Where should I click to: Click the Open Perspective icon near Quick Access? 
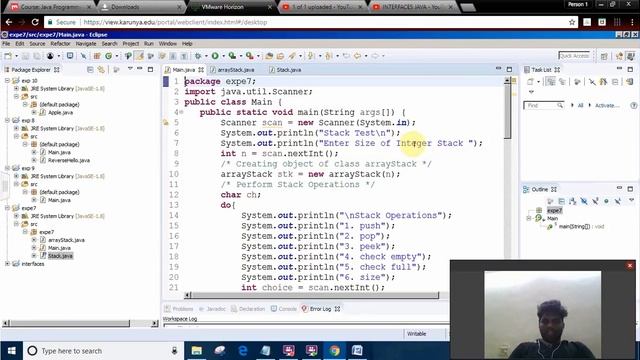coord(604,56)
